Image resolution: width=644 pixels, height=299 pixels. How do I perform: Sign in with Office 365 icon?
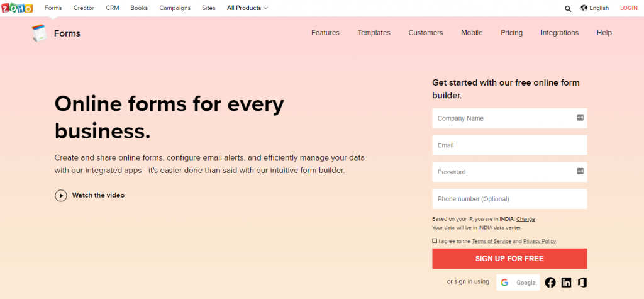coord(582,283)
